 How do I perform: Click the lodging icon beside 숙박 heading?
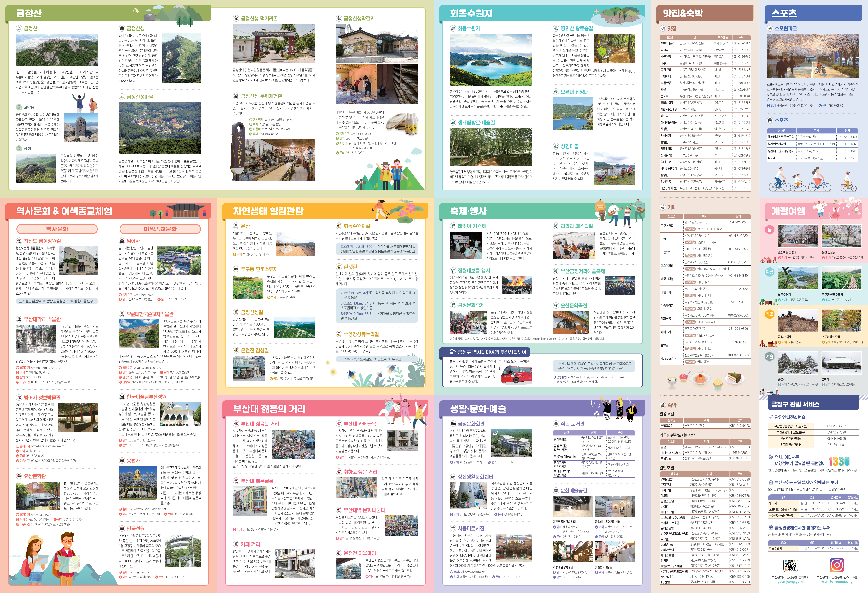pyautogui.click(x=663, y=405)
